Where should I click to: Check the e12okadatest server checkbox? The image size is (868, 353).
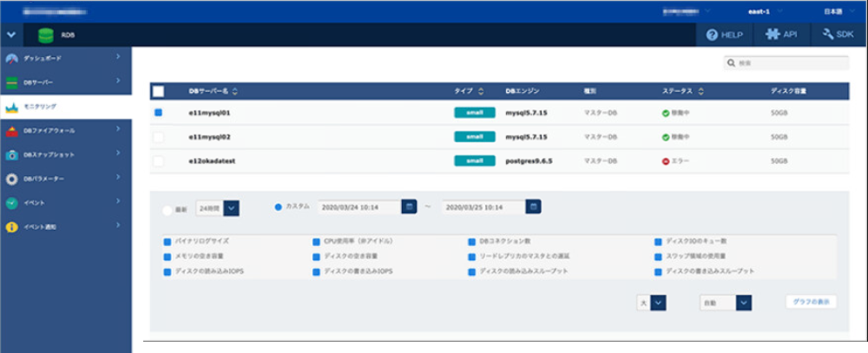pyautogui.click(x=158, y=161)
